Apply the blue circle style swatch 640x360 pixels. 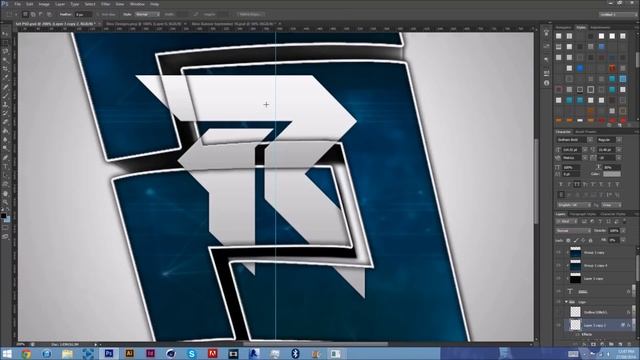(x=580, y=68)
